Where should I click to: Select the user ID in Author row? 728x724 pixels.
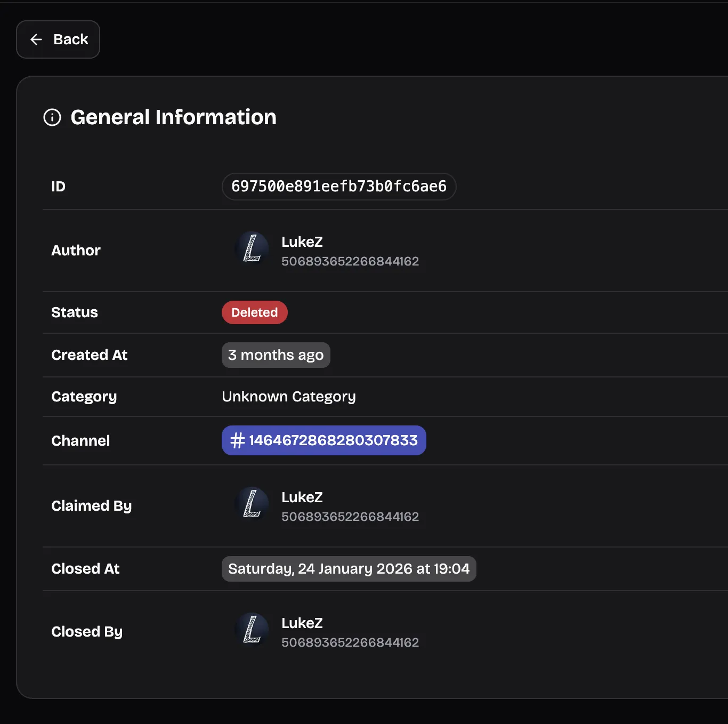(350, 261)
